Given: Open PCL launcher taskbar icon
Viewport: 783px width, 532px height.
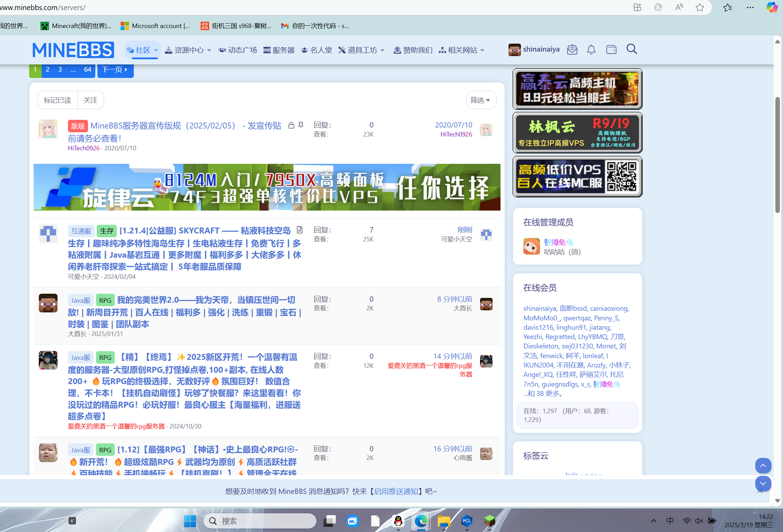Looking at the screenshot, I should 467,521.
